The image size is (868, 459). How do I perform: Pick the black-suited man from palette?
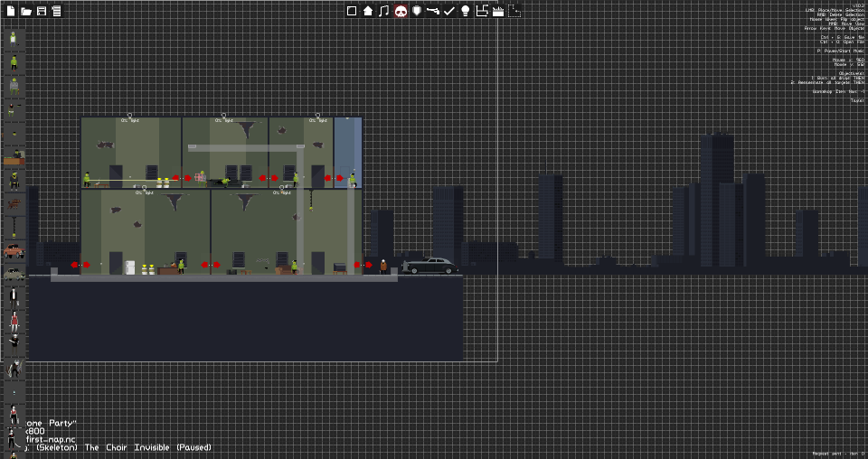[x=14, y=299]
